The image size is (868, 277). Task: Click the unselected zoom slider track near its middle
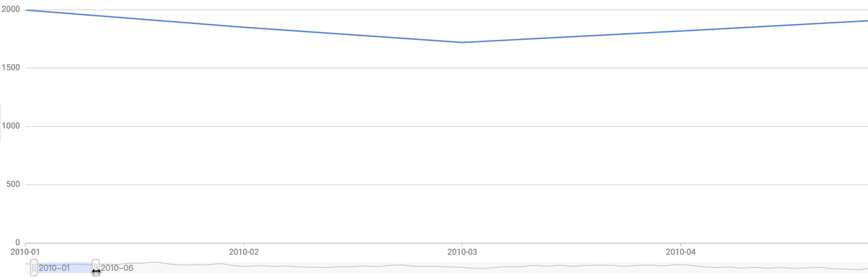click(x=482, y=267)
